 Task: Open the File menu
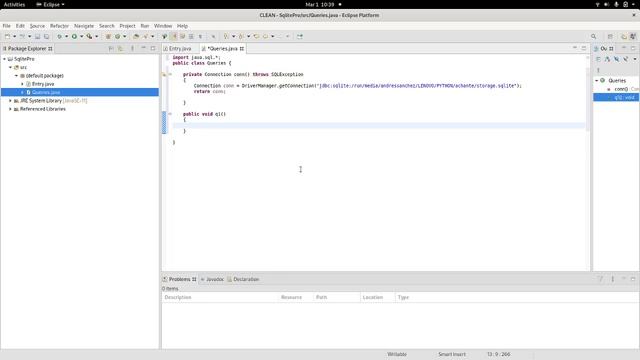click(7, 26)
